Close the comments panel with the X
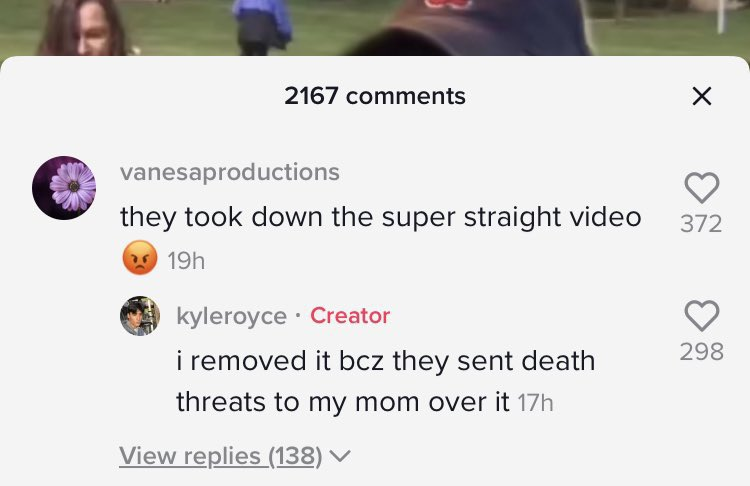The width and height of the screenshot is (750, 486). (702, 96)
